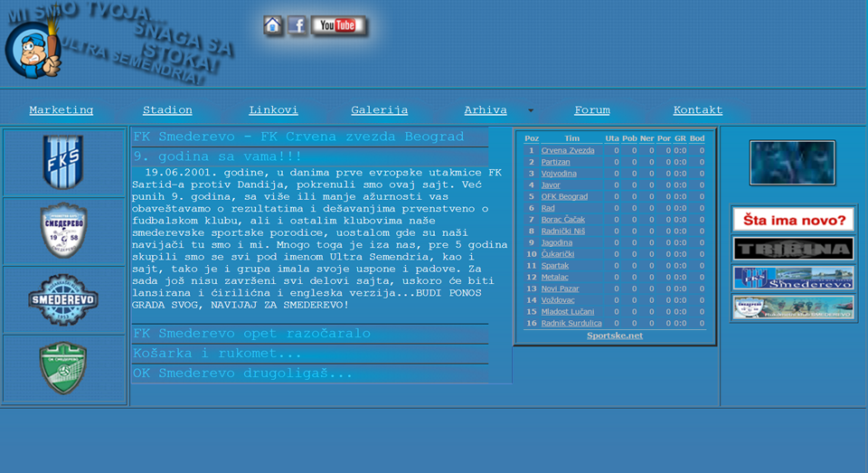Open the Forum navigation link

(591, 110)
